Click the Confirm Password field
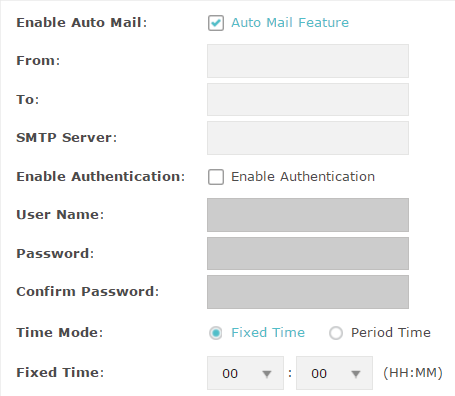Viewport: 455px width, 396px height. [308, 292]
